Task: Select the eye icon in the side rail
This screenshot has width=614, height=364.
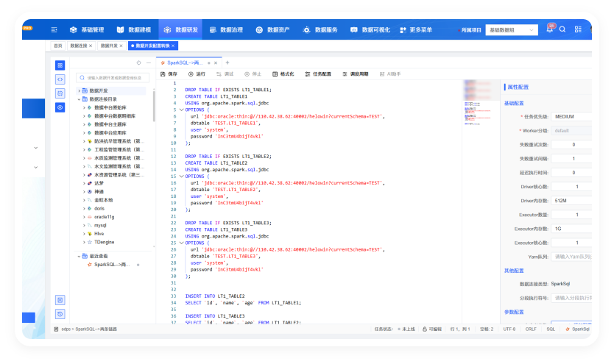Action: [x=60, y=107]
